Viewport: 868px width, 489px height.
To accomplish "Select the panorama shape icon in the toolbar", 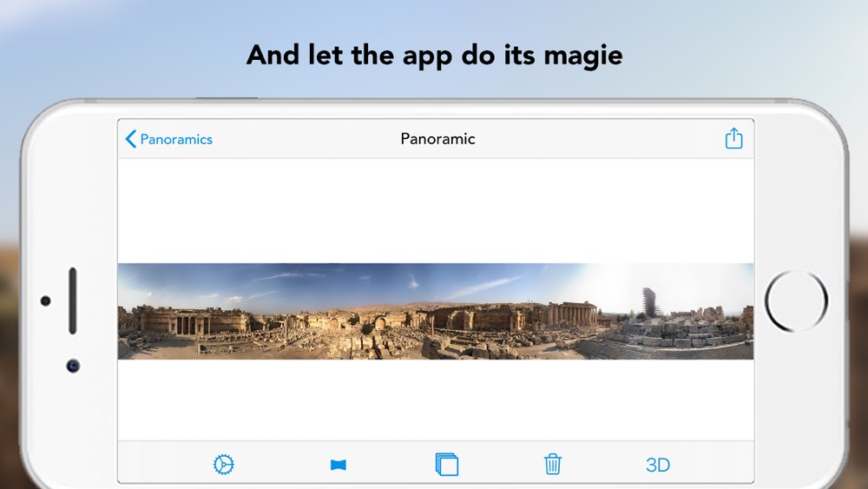I will (339, 465).
